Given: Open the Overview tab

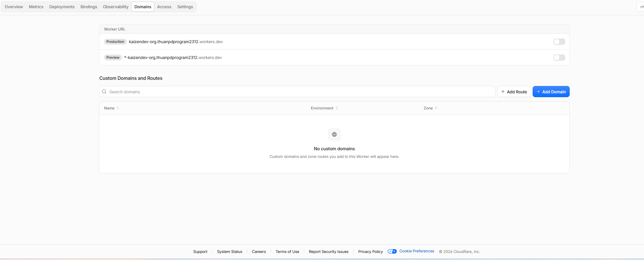Looking at the screenshot, I should (14, 7).
